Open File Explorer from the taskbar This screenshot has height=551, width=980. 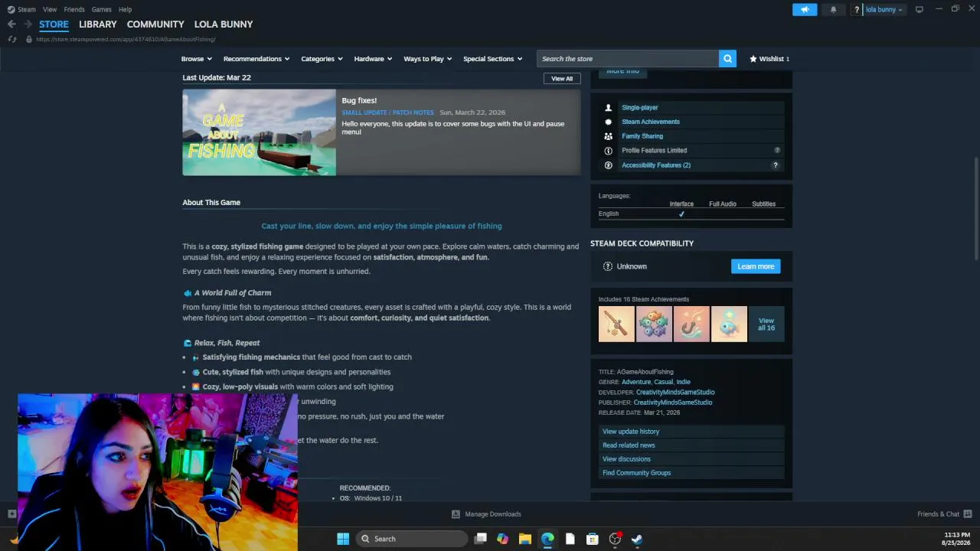[525, 539]
